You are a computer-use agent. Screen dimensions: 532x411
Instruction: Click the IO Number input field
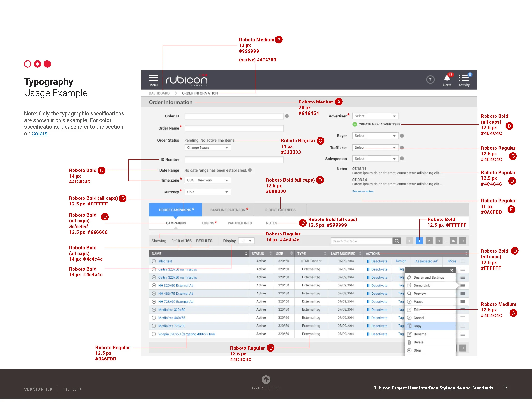point(234,160)
